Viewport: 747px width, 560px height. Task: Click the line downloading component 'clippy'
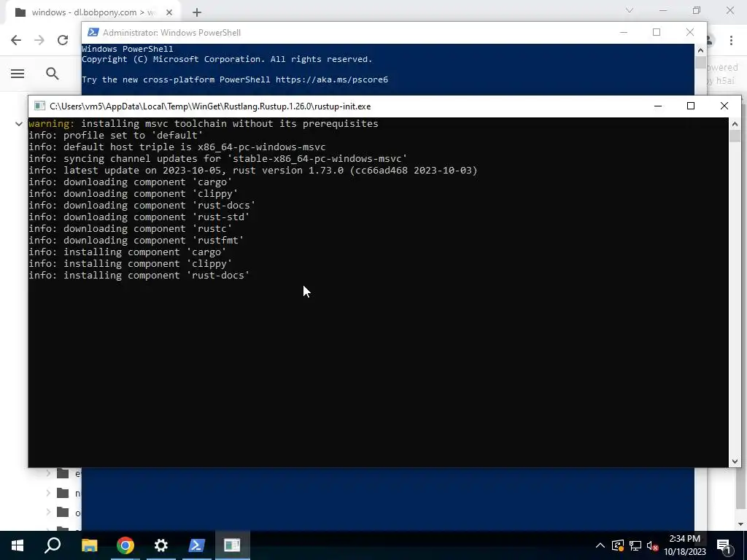[133, 194]
